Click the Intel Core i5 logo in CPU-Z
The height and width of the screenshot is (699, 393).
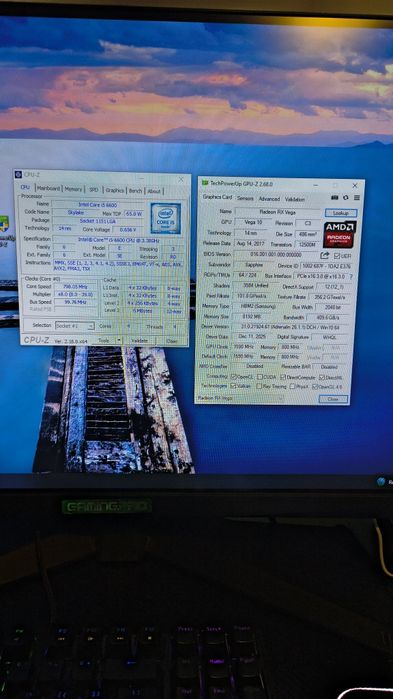tap(165, 218)
